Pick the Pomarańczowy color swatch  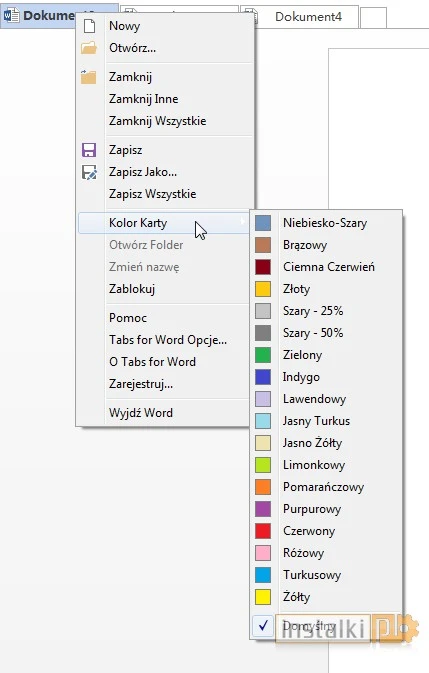coord(263,487)
